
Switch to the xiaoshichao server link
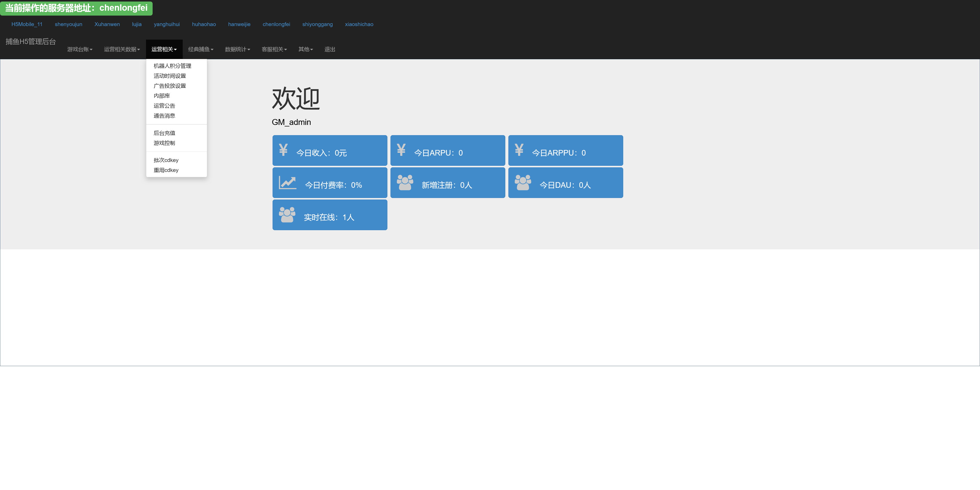(x=359, y=24)
